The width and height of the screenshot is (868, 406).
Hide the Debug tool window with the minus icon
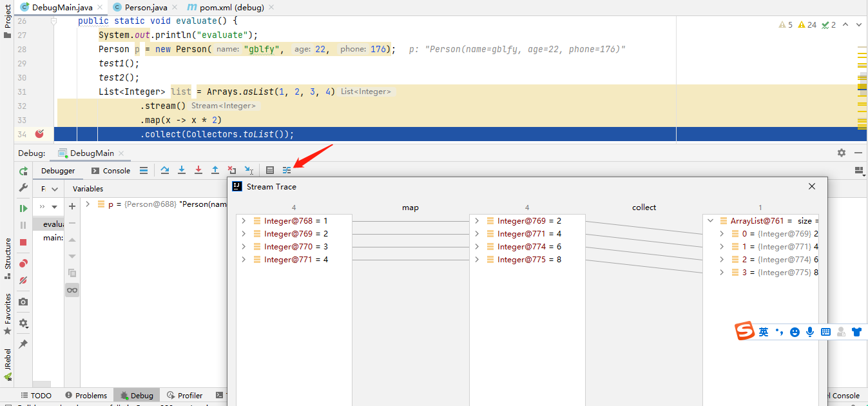tap(858, 153)
